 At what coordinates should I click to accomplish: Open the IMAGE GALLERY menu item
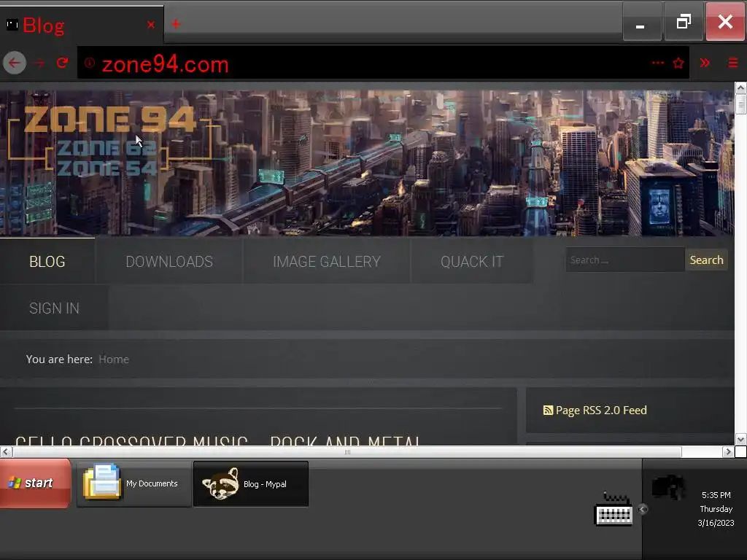[x=326, y=262]
